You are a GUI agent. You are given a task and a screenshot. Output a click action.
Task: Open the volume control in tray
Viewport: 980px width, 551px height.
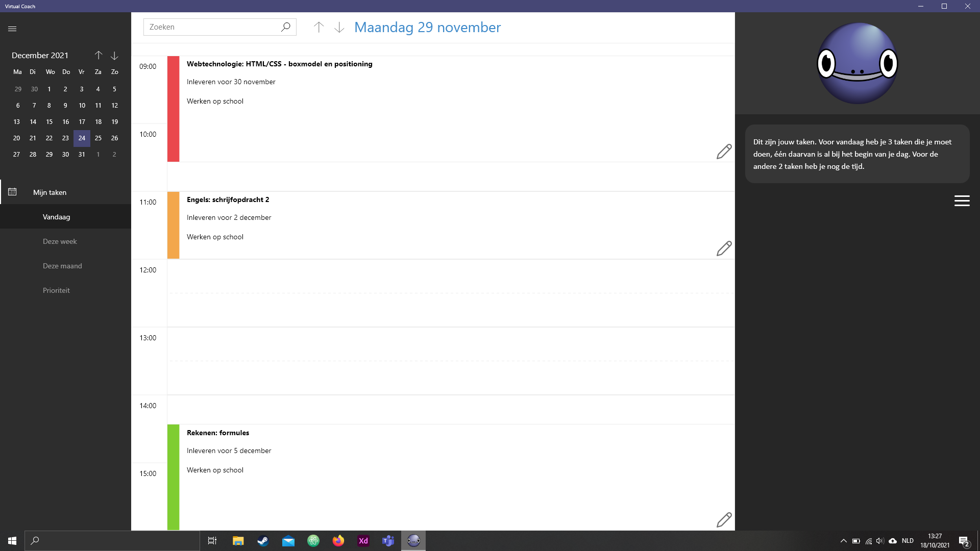point(880,541)
